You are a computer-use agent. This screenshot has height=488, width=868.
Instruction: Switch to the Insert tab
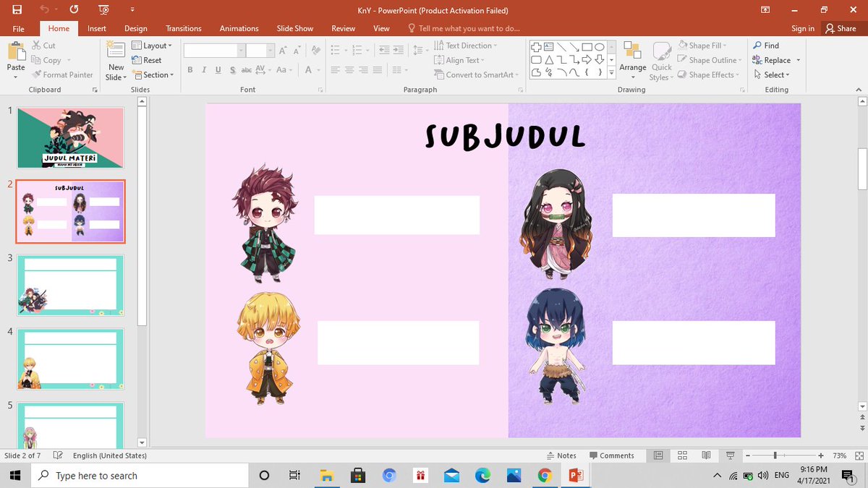pyautogui.click(x=97, y=28)
